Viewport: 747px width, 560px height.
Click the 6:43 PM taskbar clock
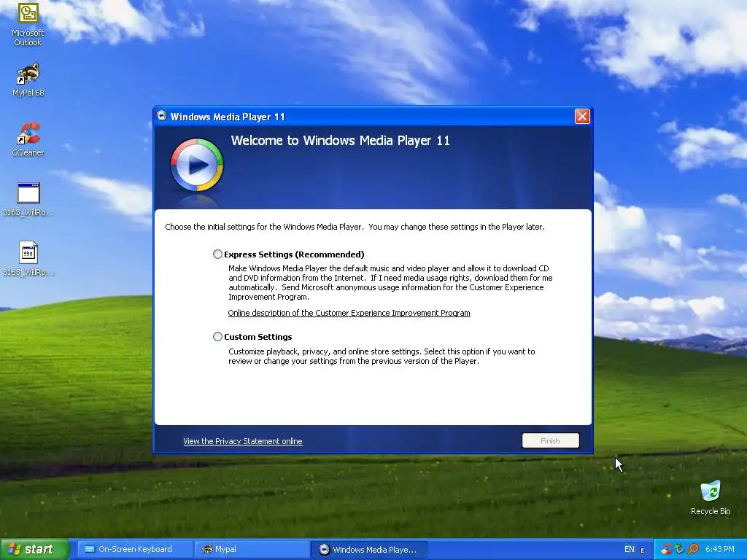pos(720,549)
